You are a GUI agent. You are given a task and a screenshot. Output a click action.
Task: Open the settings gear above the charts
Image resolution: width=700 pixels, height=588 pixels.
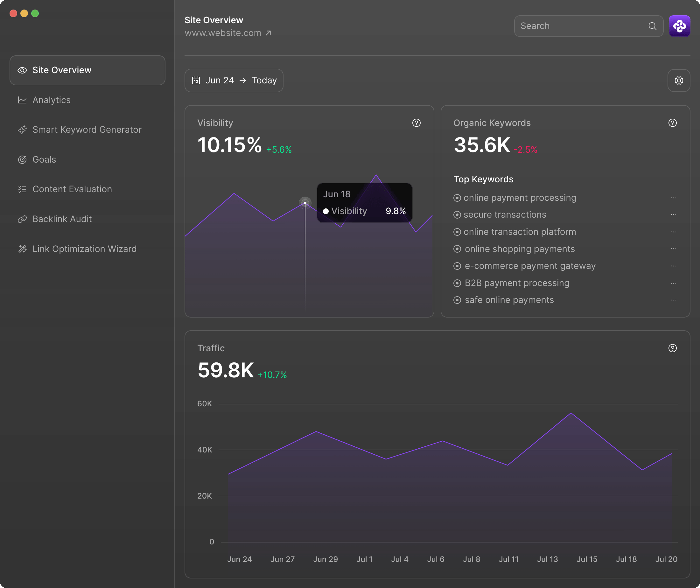tap(679, 80)
